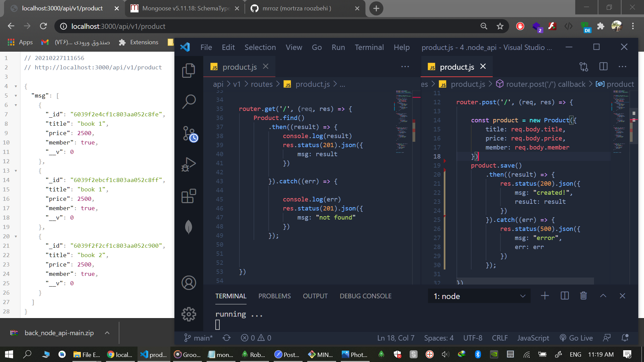Open download options for back_node_api-main.zip
The height and width of the screenshot is (362, 644).
107,333
